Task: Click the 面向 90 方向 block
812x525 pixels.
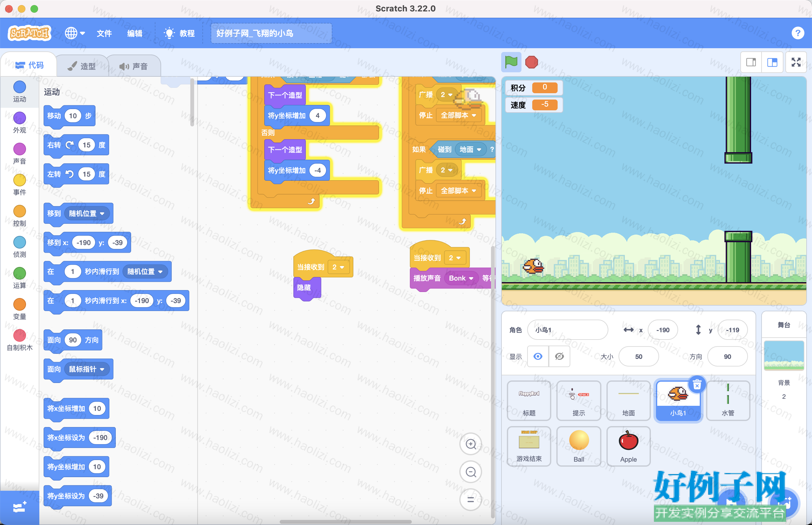Action: (73, 340)
